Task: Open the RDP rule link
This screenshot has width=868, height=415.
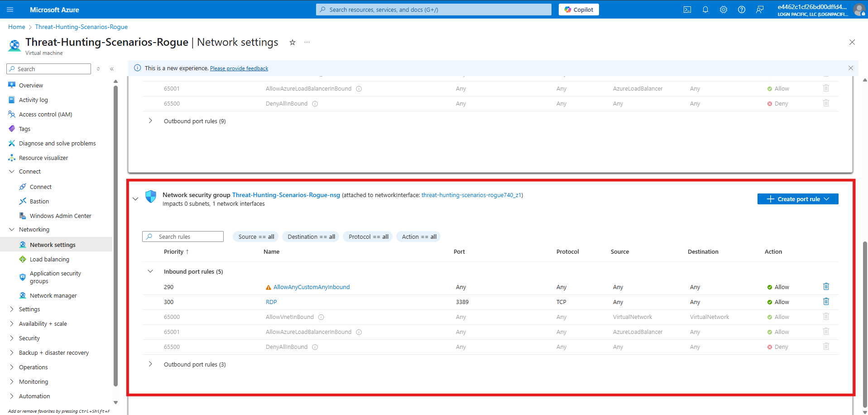Action: pyautogui.click(x=271, y=302)
